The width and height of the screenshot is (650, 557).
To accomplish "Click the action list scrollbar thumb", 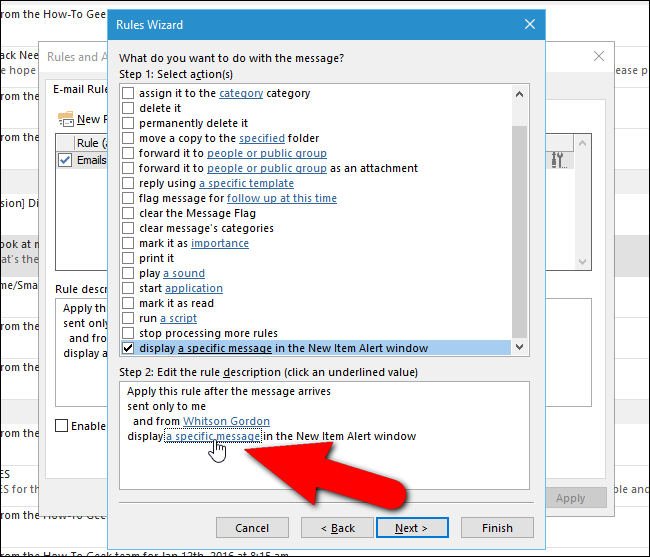I will [x=519, y=232].
